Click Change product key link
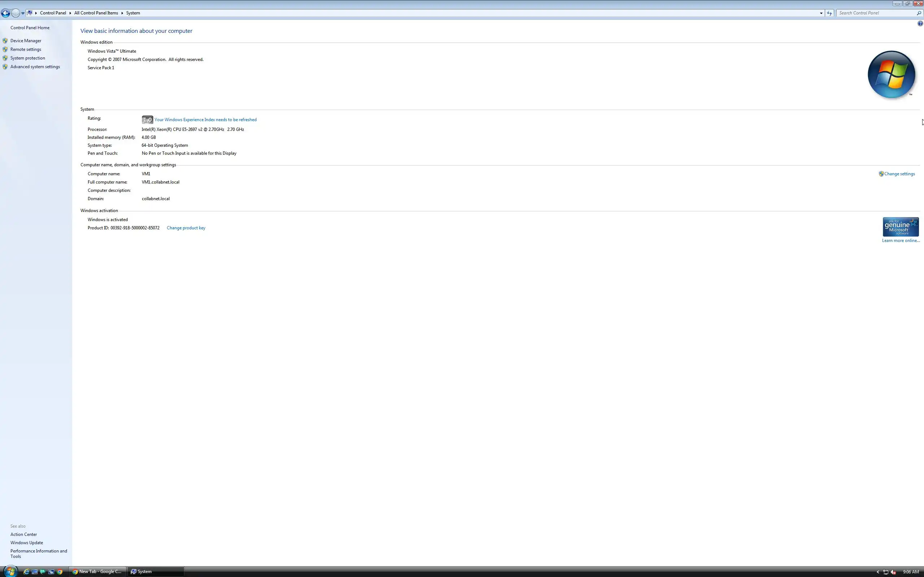 coord(186,228)
